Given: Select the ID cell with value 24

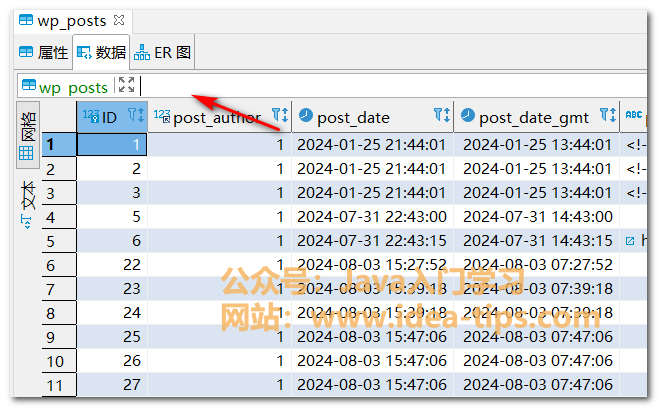Looking at the screenshot, I should [x=112, y=312].
